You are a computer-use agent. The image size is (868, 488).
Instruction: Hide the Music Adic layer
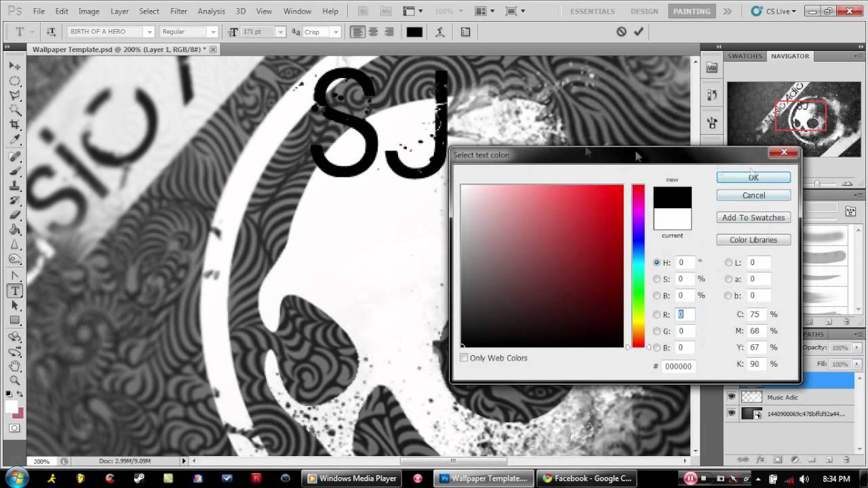point(732,397)
